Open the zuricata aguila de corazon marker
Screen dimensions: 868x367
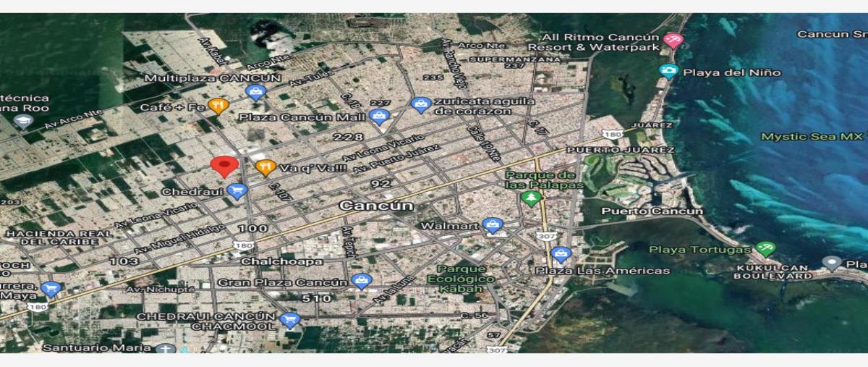[421, 106]
